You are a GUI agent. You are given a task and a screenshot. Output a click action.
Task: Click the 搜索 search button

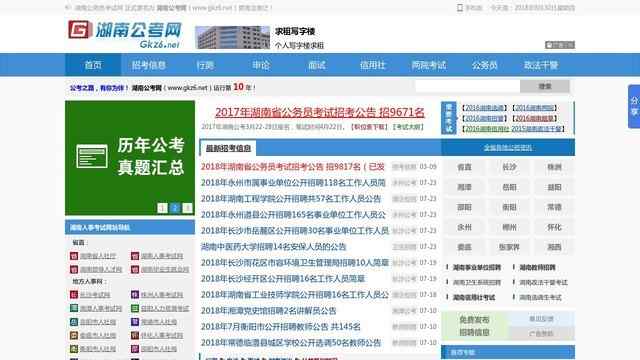[x=545, y=86]
